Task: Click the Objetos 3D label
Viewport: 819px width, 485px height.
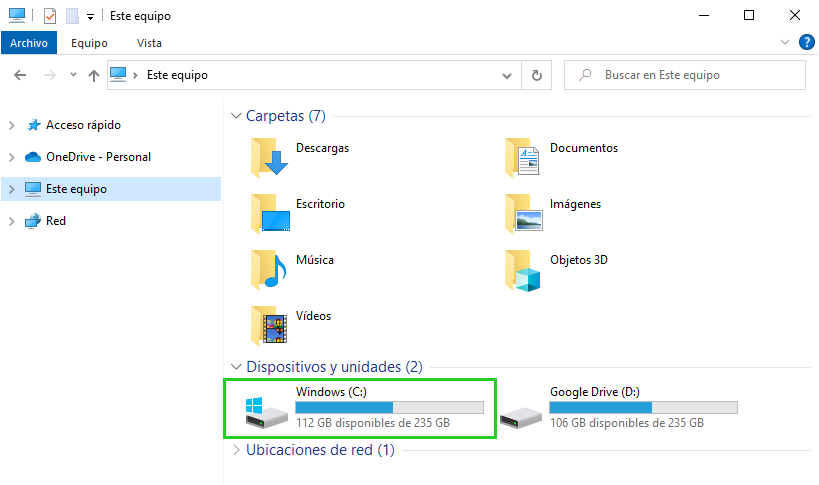Action: click(579, 260)
